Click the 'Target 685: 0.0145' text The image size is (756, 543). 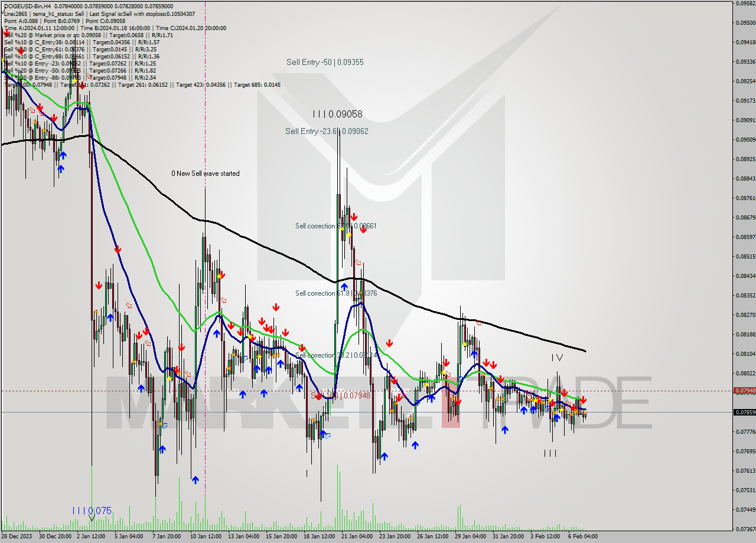coord(257,84)
